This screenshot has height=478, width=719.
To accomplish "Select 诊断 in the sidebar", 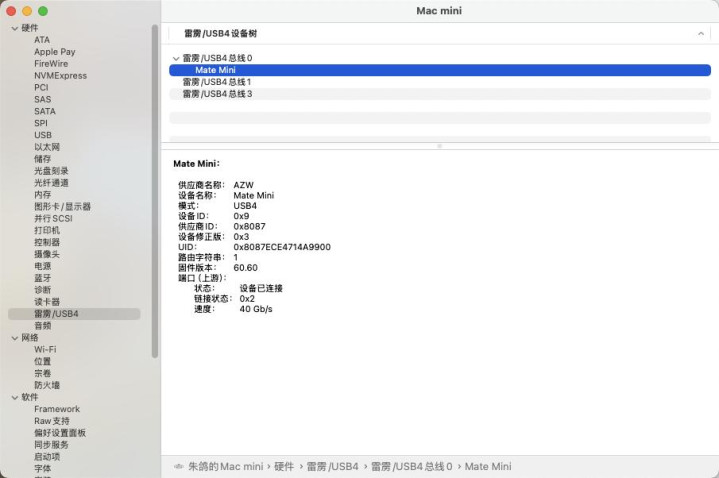I will click(x=42, y=290).
